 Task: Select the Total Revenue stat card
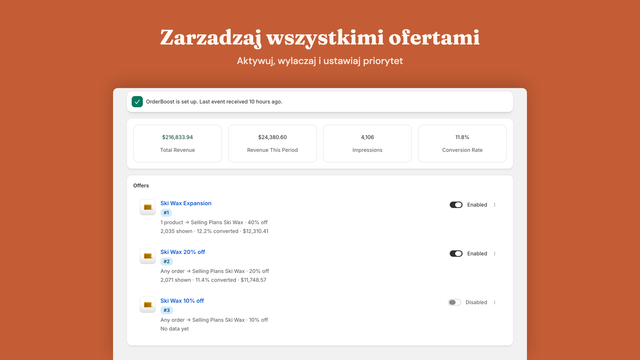pos(178,144)
